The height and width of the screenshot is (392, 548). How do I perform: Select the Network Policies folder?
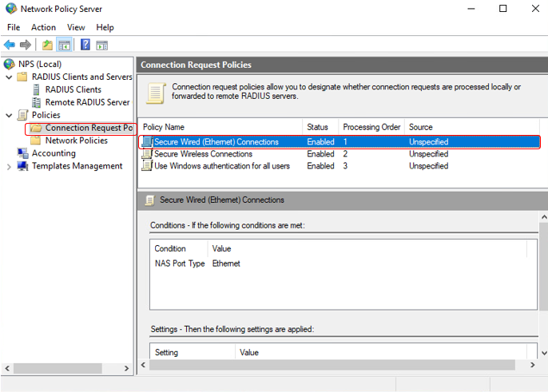pyautogui.click(x=76, y=141)
